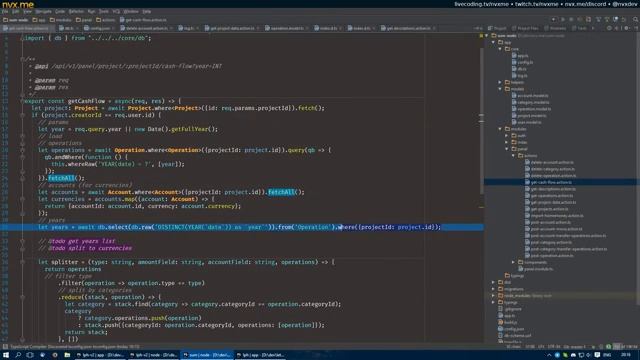Open the Navigate menu

pyautogui.click(x=43, y=11)
